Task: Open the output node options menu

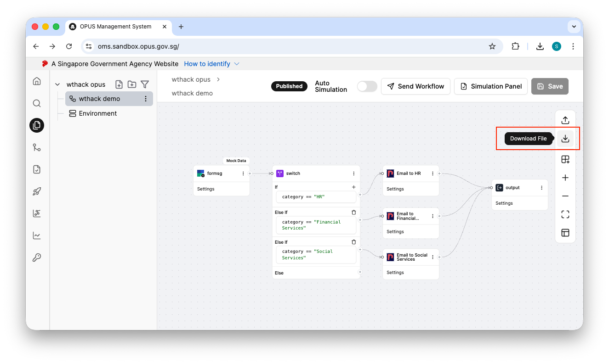Action: 542,188
